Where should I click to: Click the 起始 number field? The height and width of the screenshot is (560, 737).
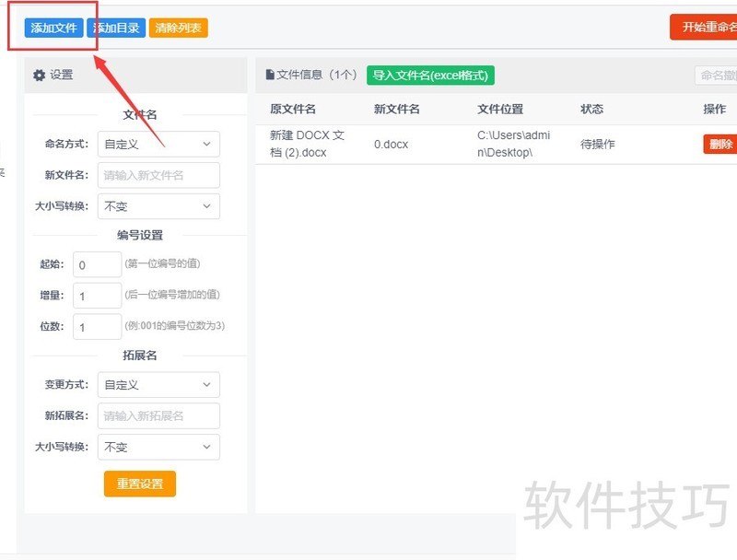coord(97,265)
